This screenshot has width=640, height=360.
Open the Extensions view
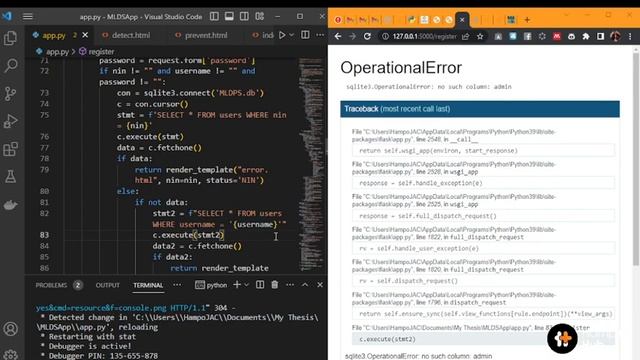click(11, 149)
